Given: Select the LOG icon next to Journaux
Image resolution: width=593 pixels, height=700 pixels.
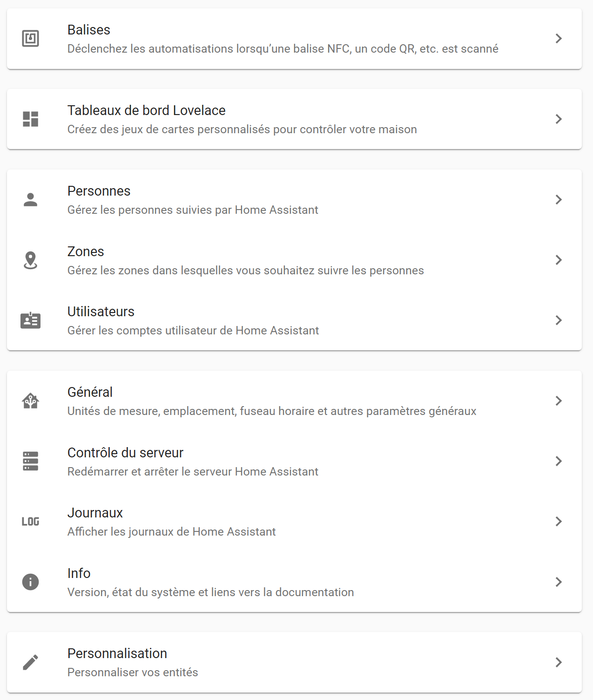Looking at the screenshot, I should point(30,522).
